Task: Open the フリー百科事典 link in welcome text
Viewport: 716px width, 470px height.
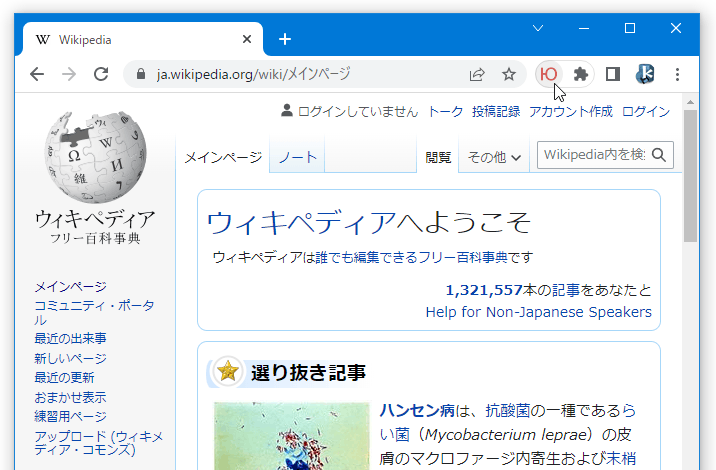Action: [463, 258]
